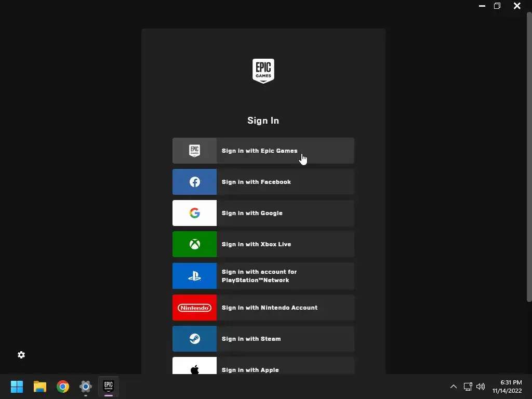
Task: Click the Xbox logo icon
Action: (x=194, y=244)
